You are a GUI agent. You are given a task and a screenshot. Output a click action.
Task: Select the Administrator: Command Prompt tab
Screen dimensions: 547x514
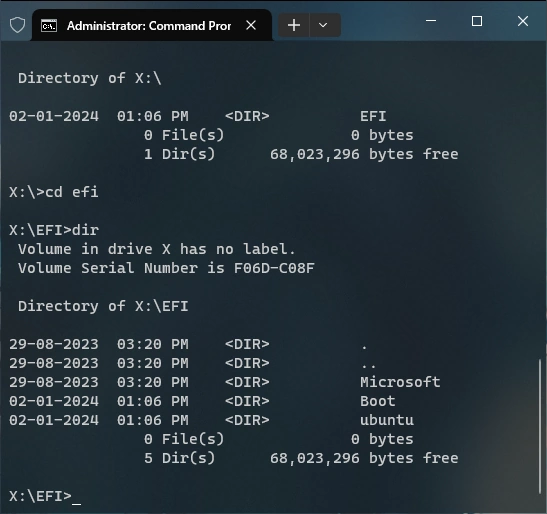(152, 25)
